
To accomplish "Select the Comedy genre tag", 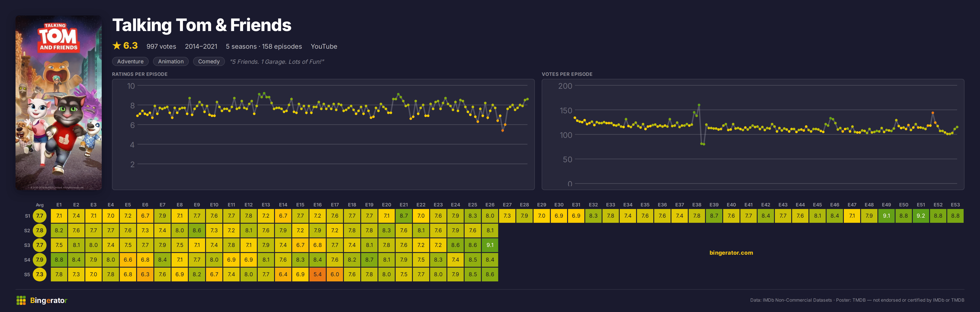I will coord(209,61).
